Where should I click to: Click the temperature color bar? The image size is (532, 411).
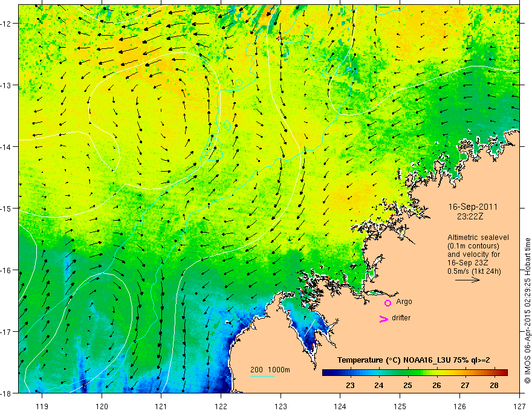(415, 372)
